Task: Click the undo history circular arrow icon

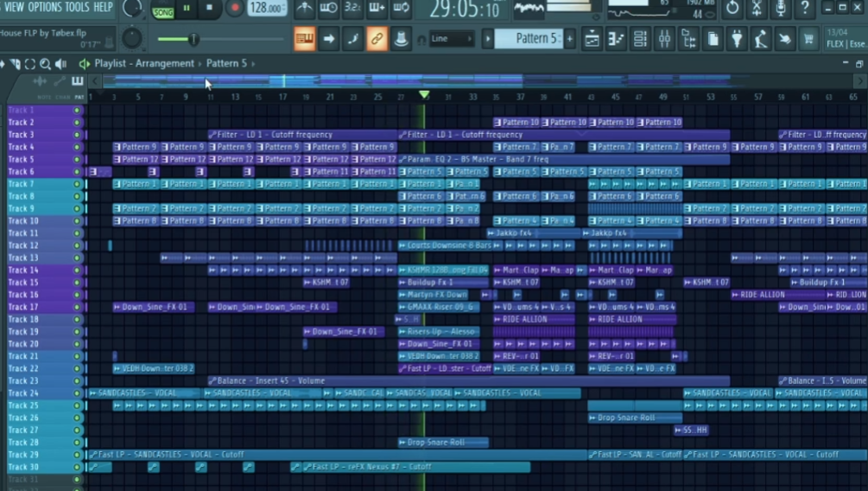Action: (x=732, y=8)
